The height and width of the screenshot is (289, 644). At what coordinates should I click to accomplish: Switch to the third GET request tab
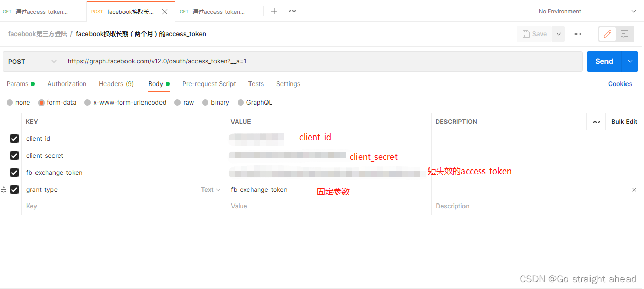point(219,11)
